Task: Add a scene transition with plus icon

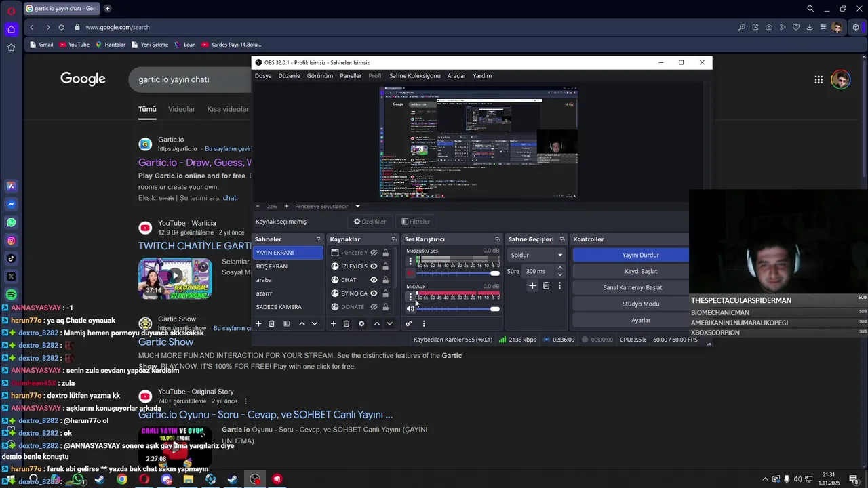Action: [532, 286]
